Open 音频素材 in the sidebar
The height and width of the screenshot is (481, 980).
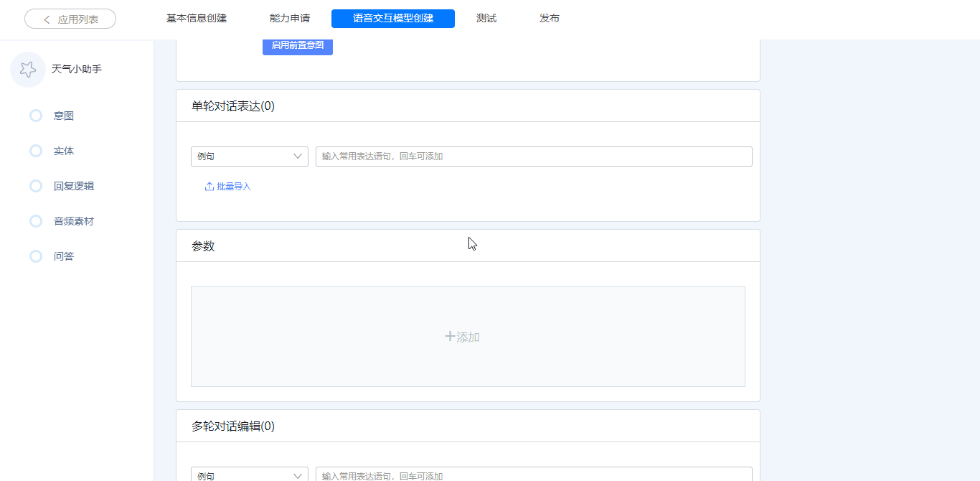pyautogui.click(x=74, y=221)
